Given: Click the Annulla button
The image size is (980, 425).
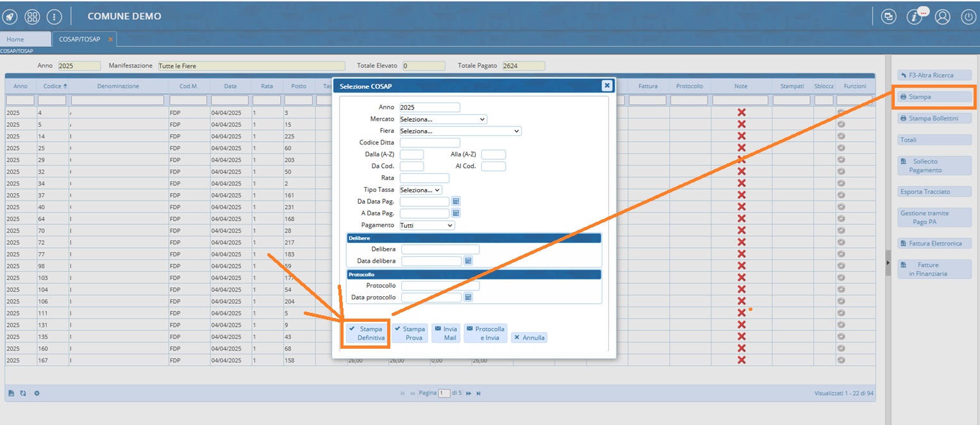Looking at the screenshot, I should pos(529,337).
